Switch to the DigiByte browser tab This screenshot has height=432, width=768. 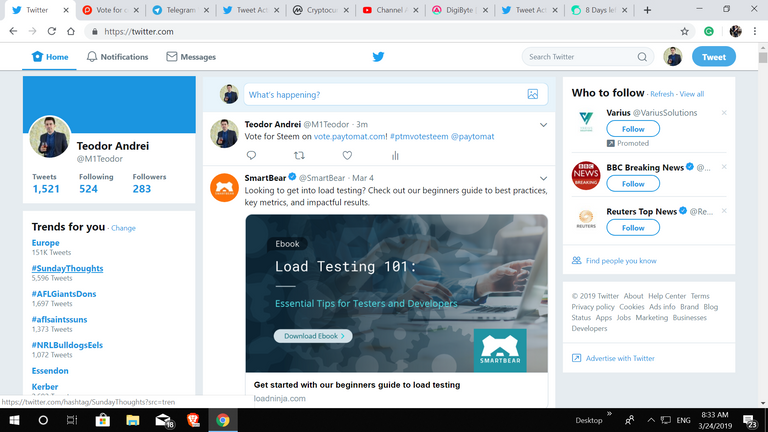(x=459, y=10)
